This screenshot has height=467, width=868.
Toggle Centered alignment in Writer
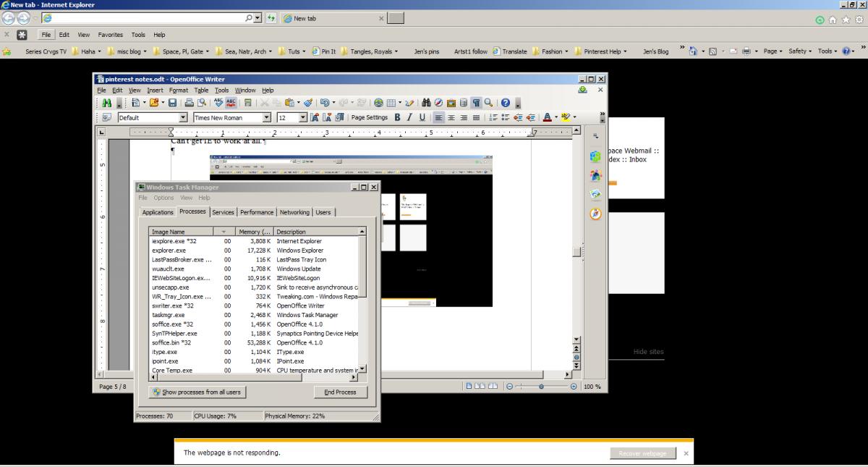451,117
